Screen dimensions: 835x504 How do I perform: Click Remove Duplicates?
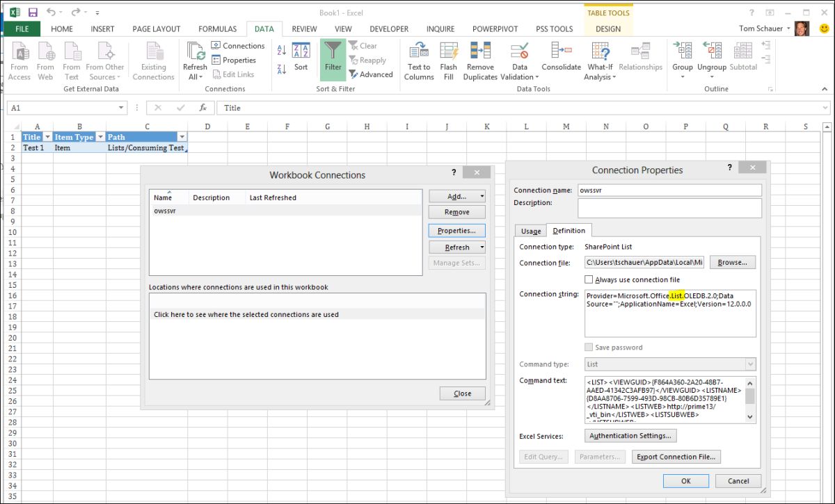click(x=480, y=61)
